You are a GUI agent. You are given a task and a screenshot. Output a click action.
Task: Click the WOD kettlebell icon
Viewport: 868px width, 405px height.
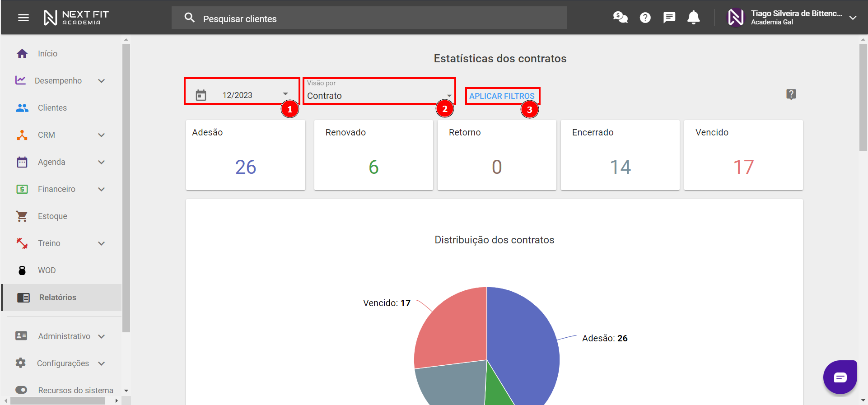coord(22,270)
